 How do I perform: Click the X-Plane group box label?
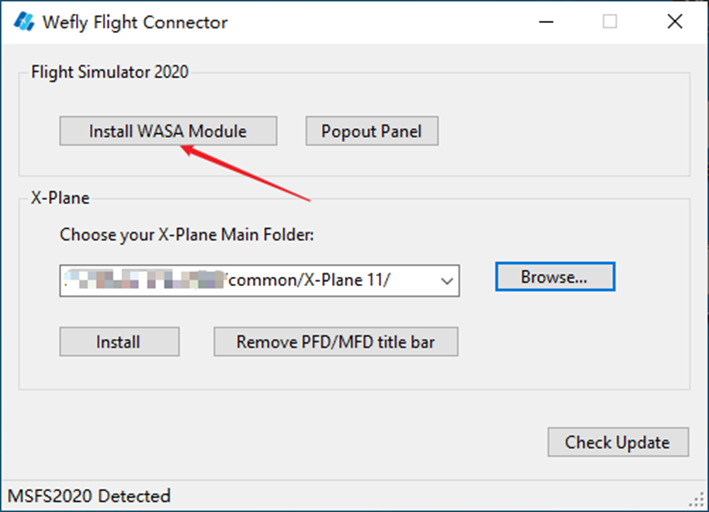[60, 198]
